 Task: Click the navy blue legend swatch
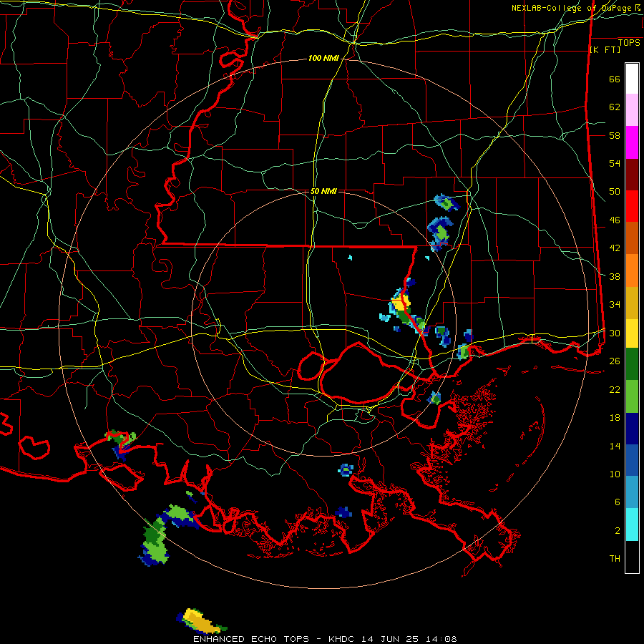coord(632,429)
